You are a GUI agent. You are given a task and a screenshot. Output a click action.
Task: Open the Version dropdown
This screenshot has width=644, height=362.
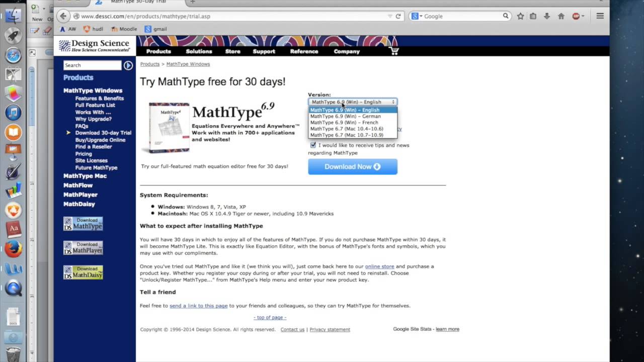pyautogui.click(x=353, y=102)
